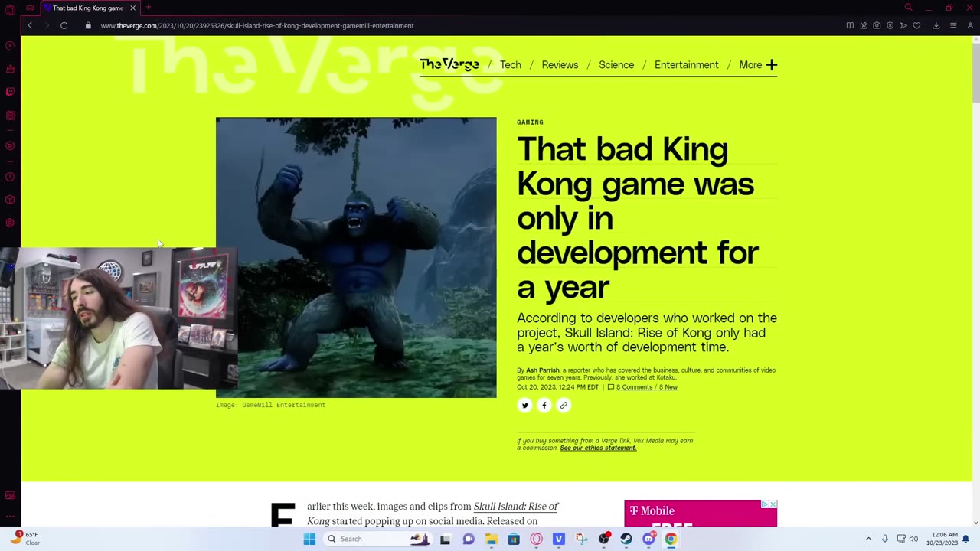Open the Twitch sidebar panel

[10, 93]
